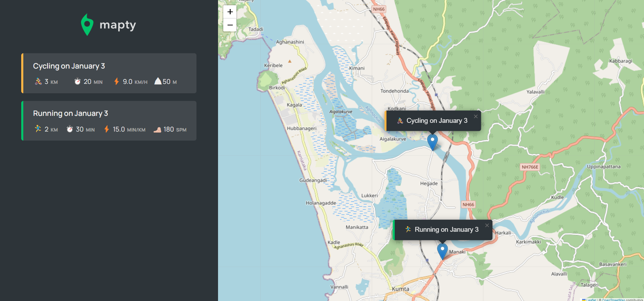Click the cycling workout's blue map marker

pos(432,142)
